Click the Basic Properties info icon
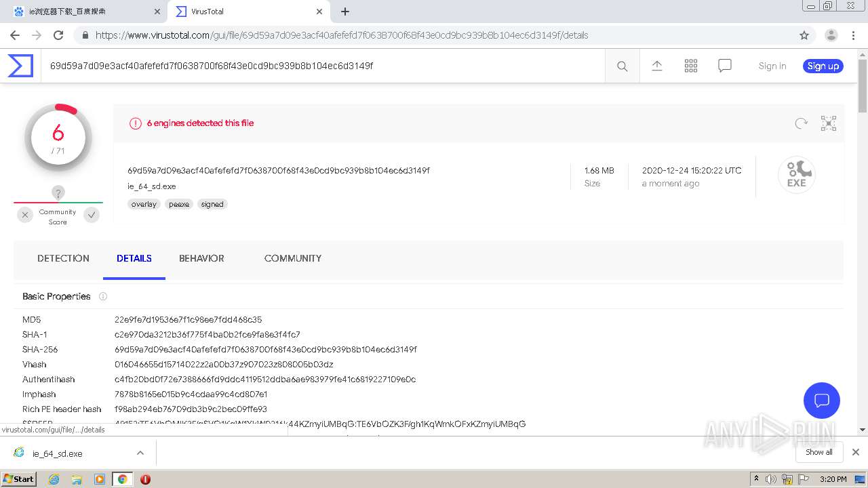Viewport: 868px width, 488px height. tap(103, 296)
